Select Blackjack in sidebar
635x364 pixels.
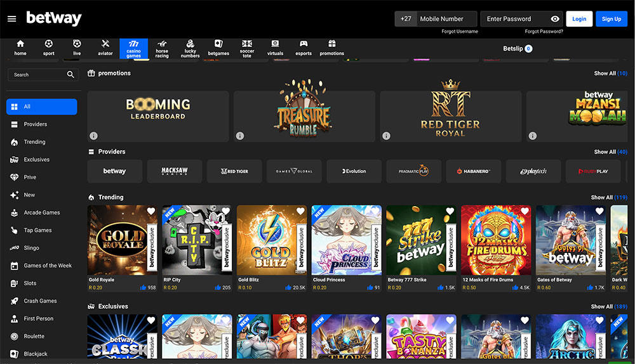click(42, 354)
